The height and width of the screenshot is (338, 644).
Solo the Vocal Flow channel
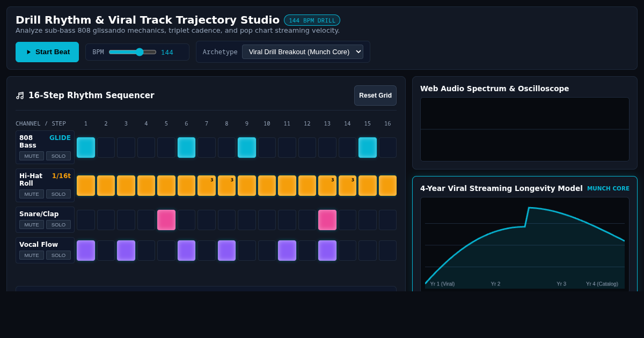point(58,255)
